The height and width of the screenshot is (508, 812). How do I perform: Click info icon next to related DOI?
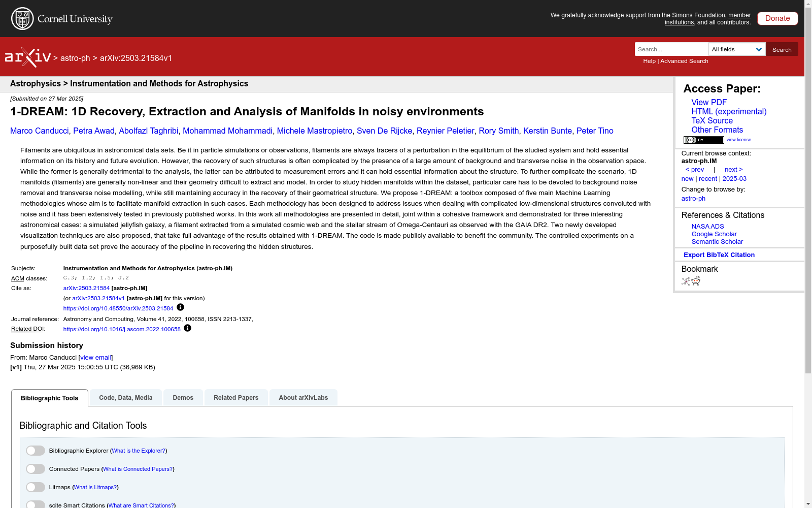pos(187,328)
